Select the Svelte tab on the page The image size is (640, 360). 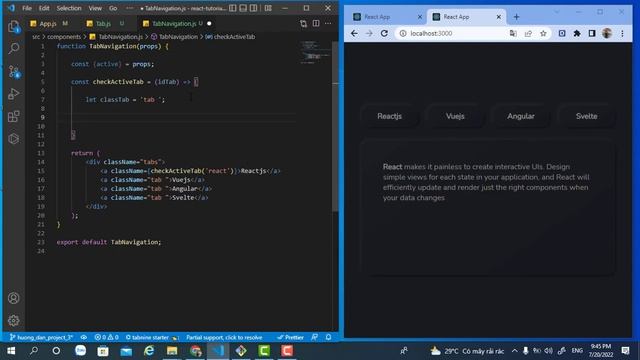(x=587, y=116)
